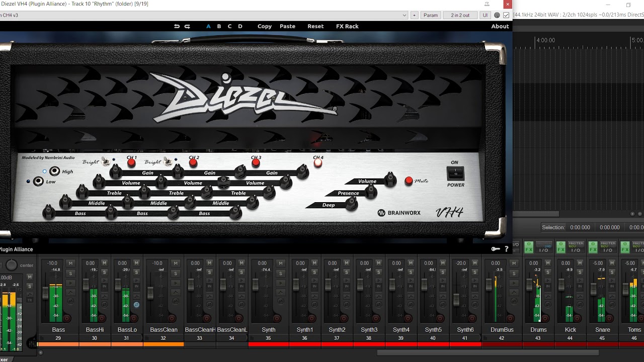Open the 2 in 2 out pin connector
This screenshot has height=362, width=644.
[460, 15]
